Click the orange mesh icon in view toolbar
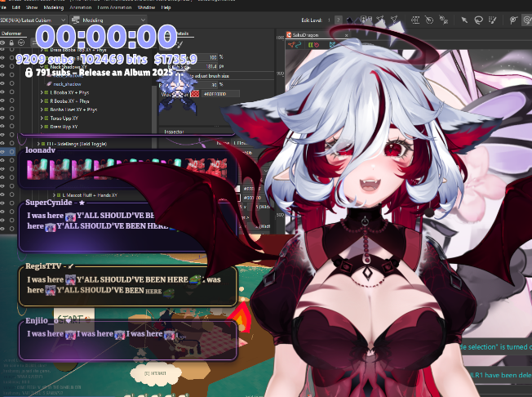532x397 pixels. click(291, 45)
